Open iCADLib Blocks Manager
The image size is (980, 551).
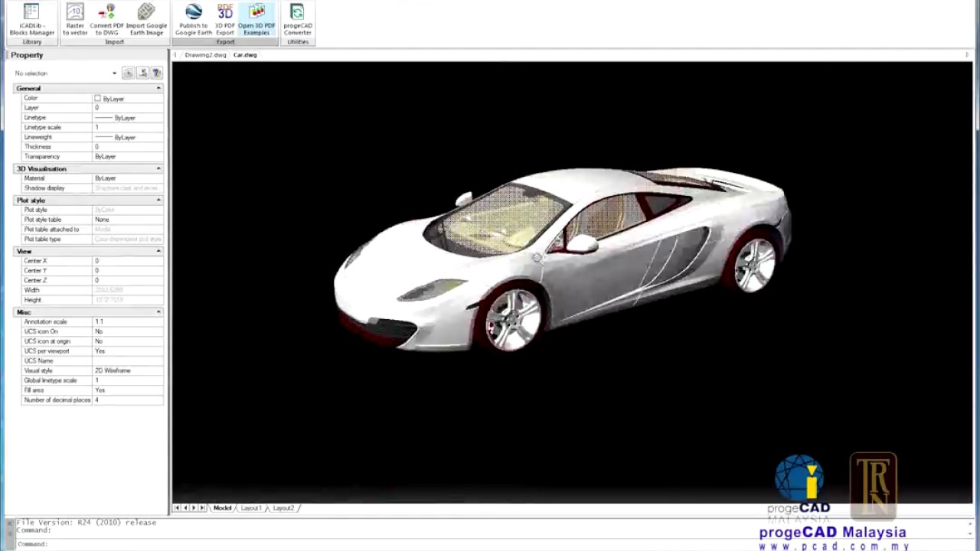31,19
